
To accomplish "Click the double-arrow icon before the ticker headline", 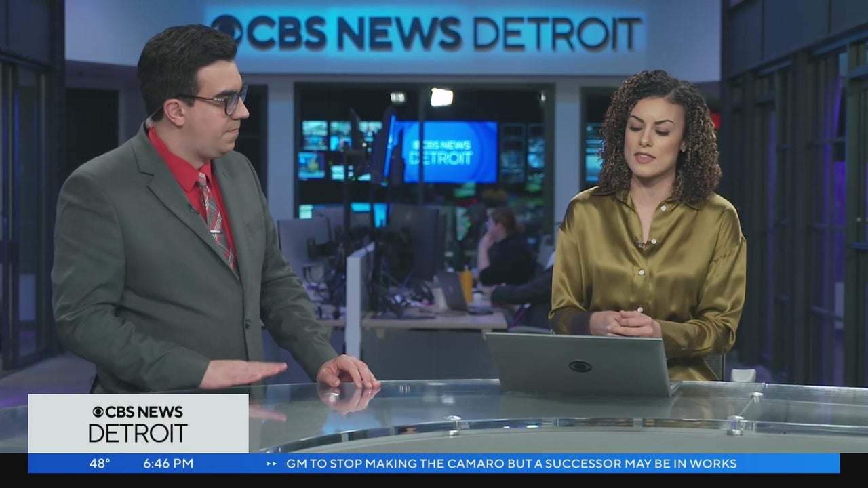I will point(271,464).
